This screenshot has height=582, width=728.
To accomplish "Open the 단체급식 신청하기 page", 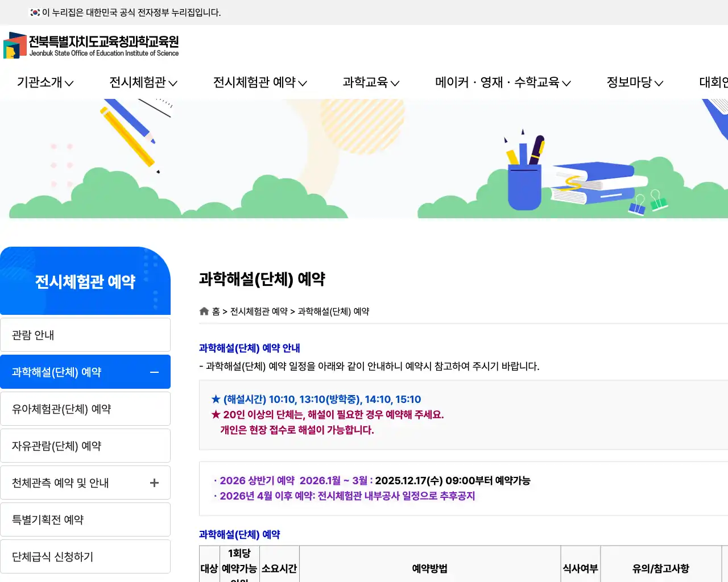I will pos(85,556).
